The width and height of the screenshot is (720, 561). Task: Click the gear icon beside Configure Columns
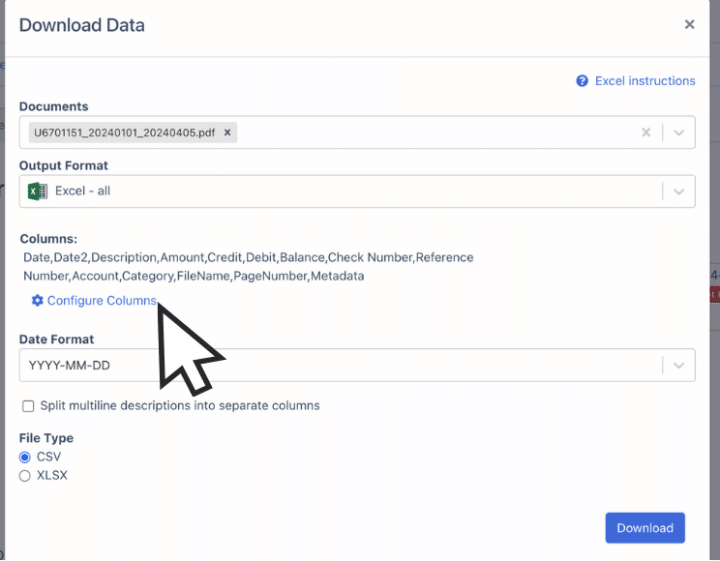click(x=37, y=301)
